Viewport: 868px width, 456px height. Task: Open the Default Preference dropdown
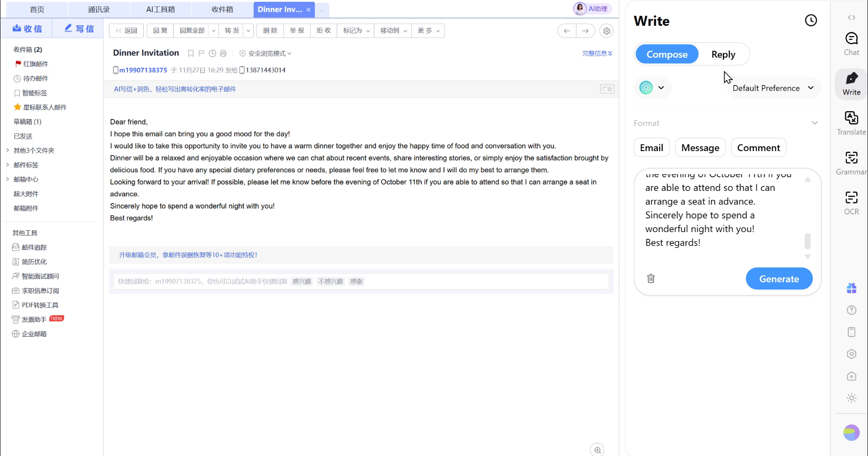[x=773, y=88]
